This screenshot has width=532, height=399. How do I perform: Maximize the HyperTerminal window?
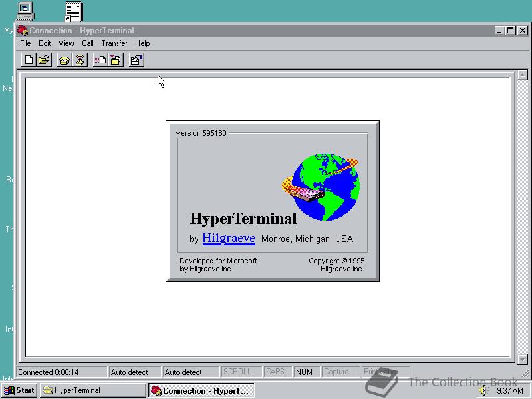tap(510, 31)
